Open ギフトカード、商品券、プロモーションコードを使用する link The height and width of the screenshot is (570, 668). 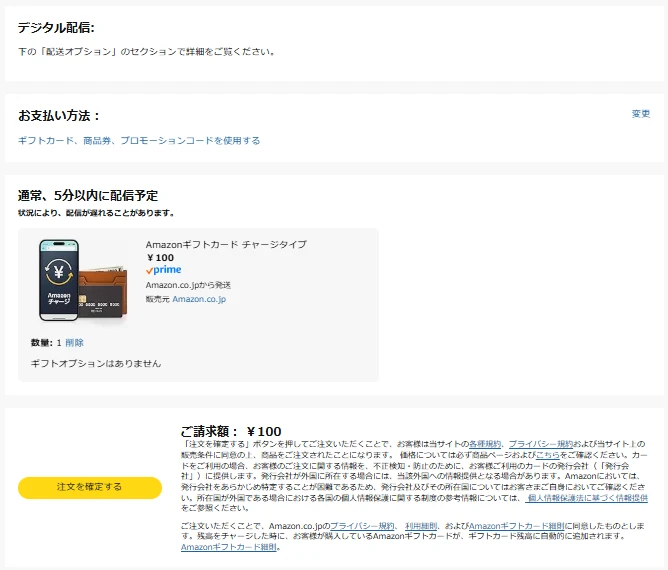click(139, 141)
